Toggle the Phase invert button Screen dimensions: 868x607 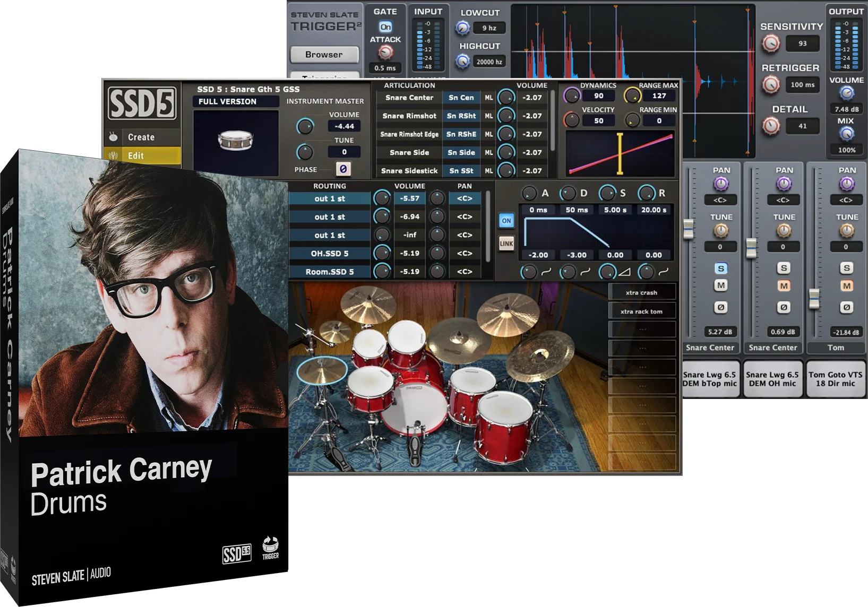point(343,169)
